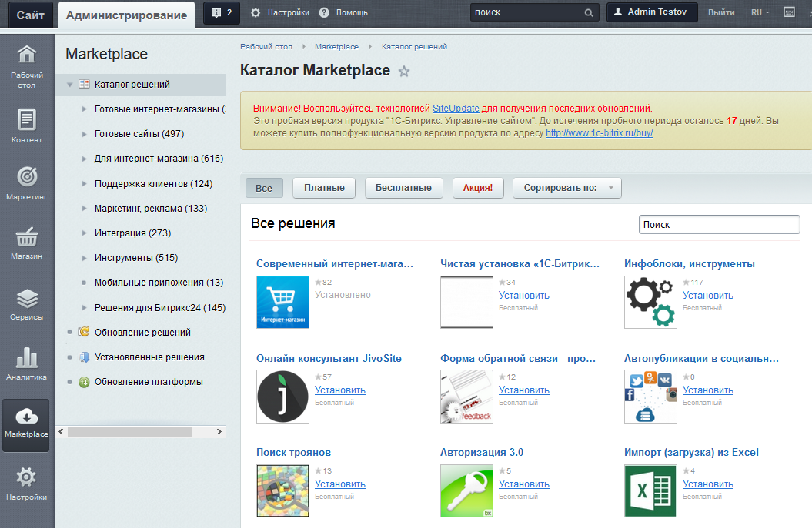Filter by Платные solutions
Image resolution: width=812 pixels, height=529 pixels.
324,188
